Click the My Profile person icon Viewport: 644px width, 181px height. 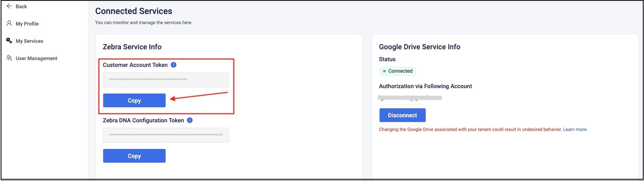[9, 23]
